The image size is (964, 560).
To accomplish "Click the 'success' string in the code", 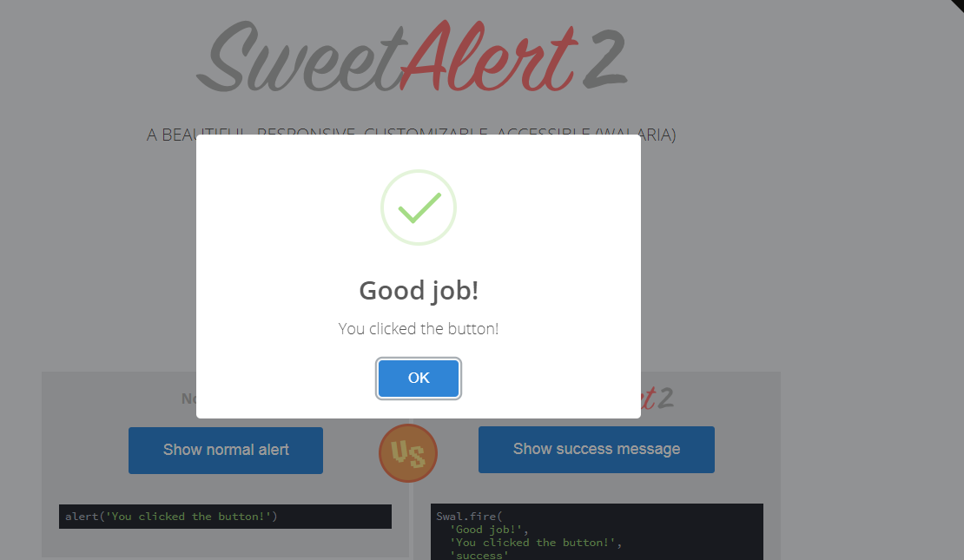I will pos(479,555).
